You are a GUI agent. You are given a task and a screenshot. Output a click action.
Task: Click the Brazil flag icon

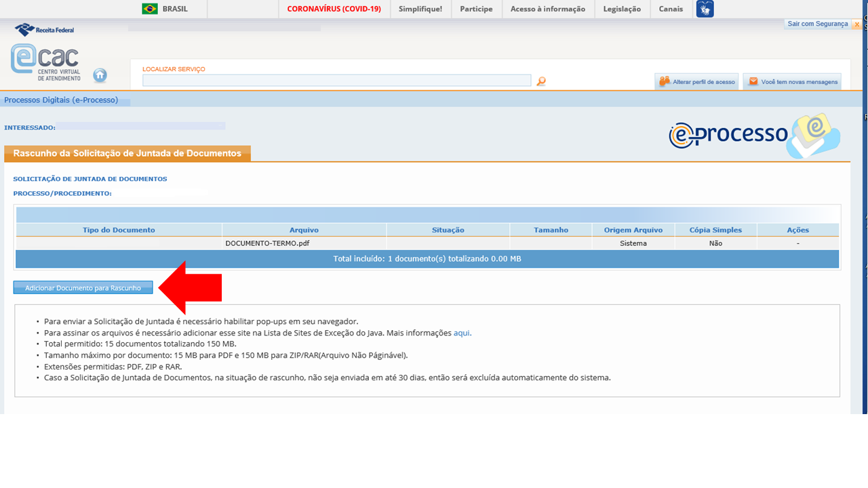point(150,9)
